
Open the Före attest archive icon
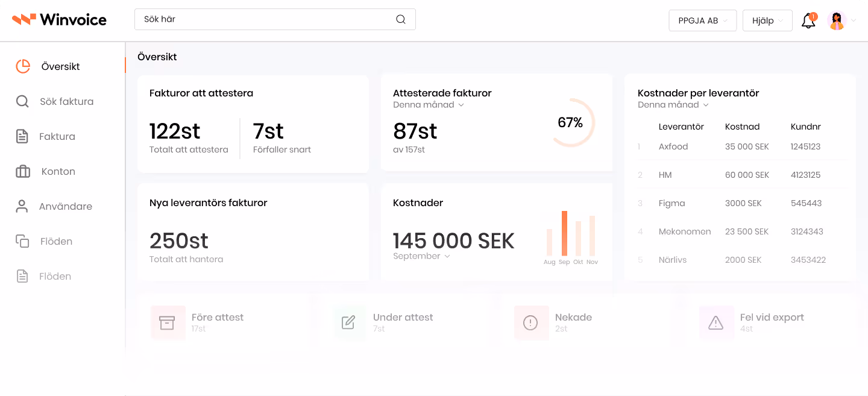pos(168,322)
